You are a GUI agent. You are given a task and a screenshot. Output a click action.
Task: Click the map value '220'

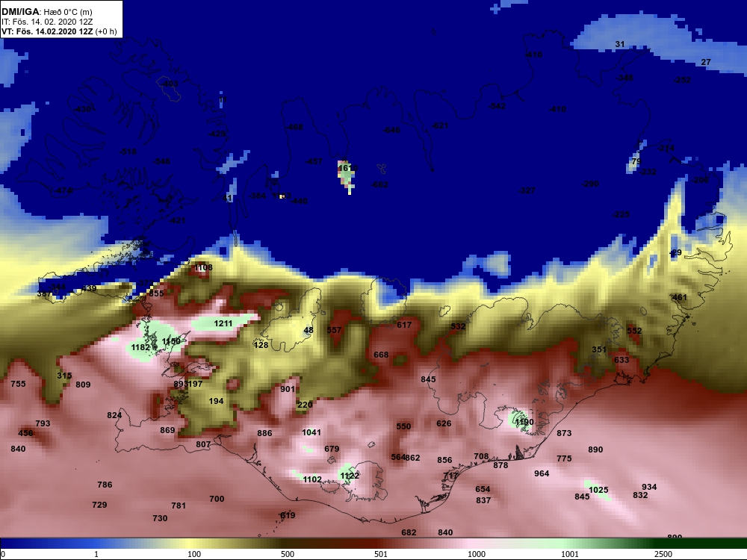coord(305,405)
